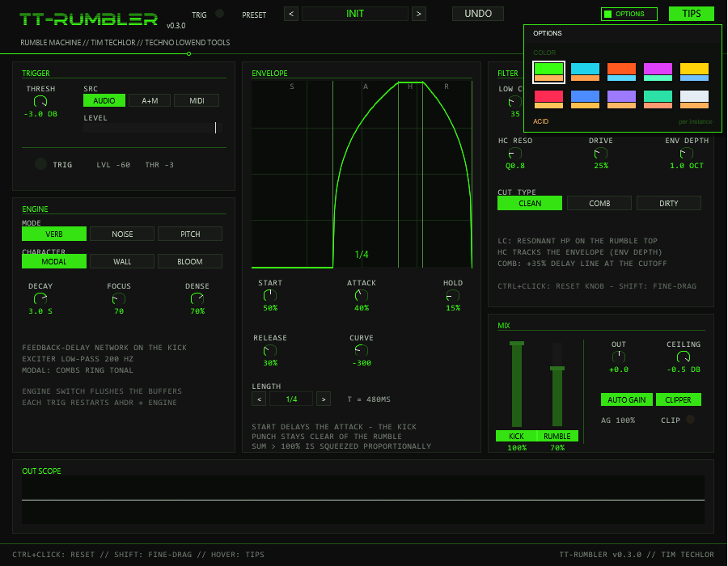Click the CEILING knob in Mix

pyautogui.click(x=684, y=357)
